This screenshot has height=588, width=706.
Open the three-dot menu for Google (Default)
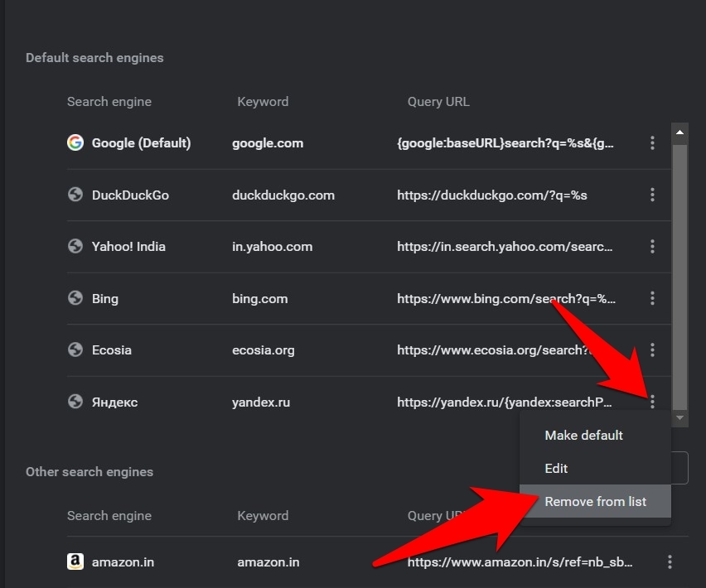pyautogui.click(x=652, y=143)
